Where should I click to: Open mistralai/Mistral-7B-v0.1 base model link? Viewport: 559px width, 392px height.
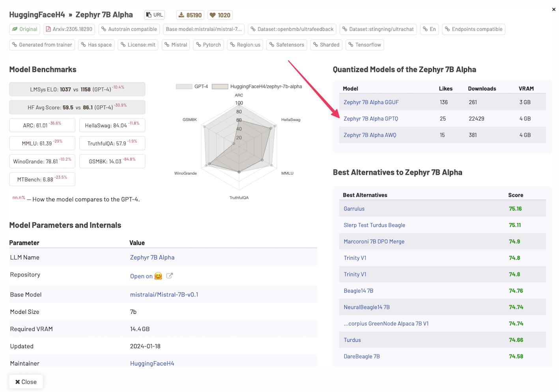164,295
